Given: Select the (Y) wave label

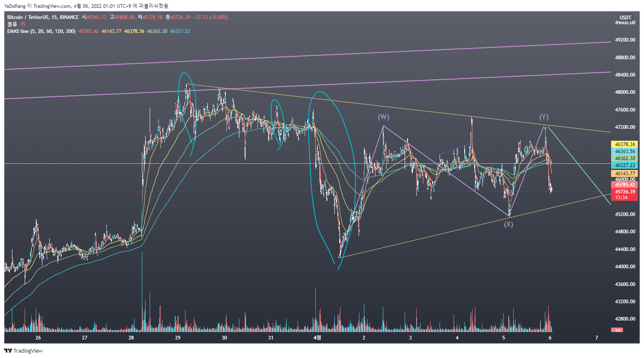Looking at the screenshot, I should (544, 117).
